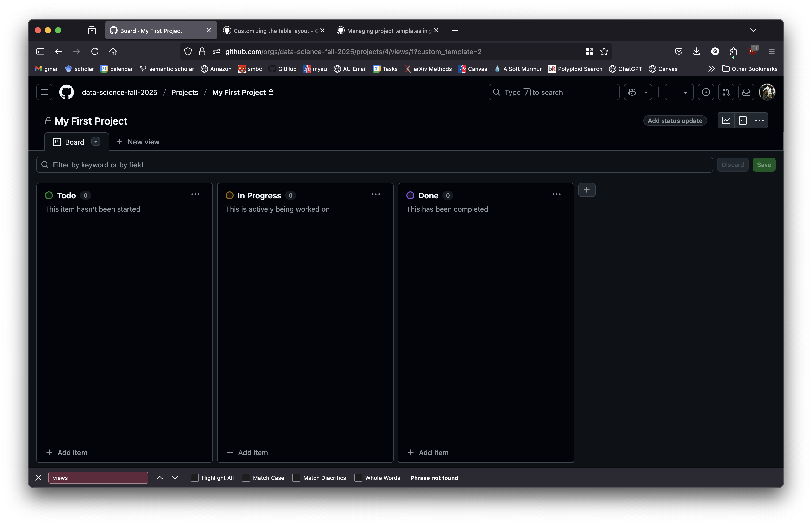
Task: Add a new column with plus button
Action: (x=587, y=190)
